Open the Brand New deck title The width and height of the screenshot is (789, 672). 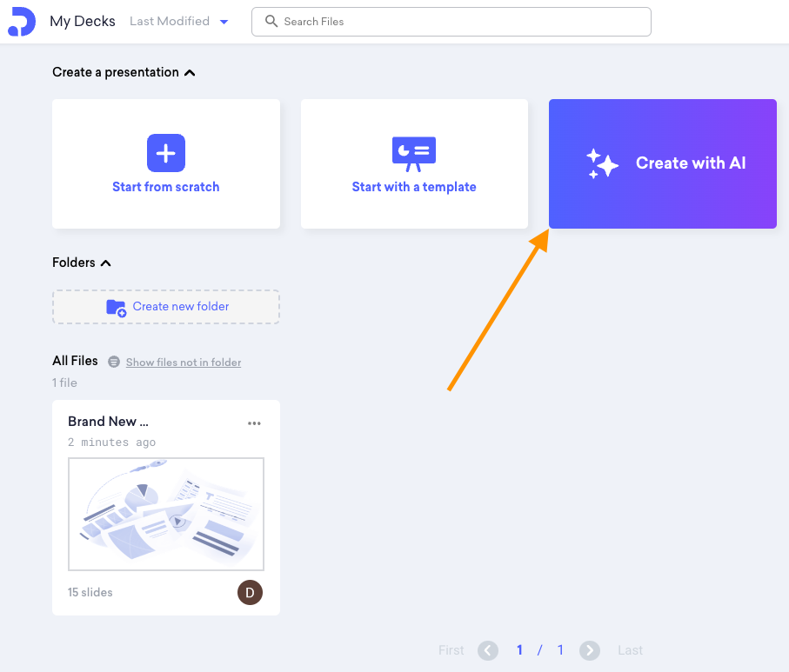[108, 422]
